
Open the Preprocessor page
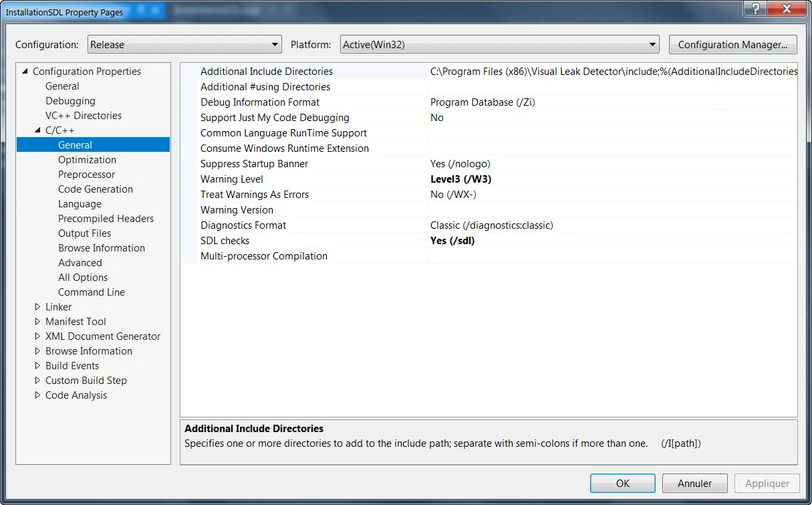(86, 175)
